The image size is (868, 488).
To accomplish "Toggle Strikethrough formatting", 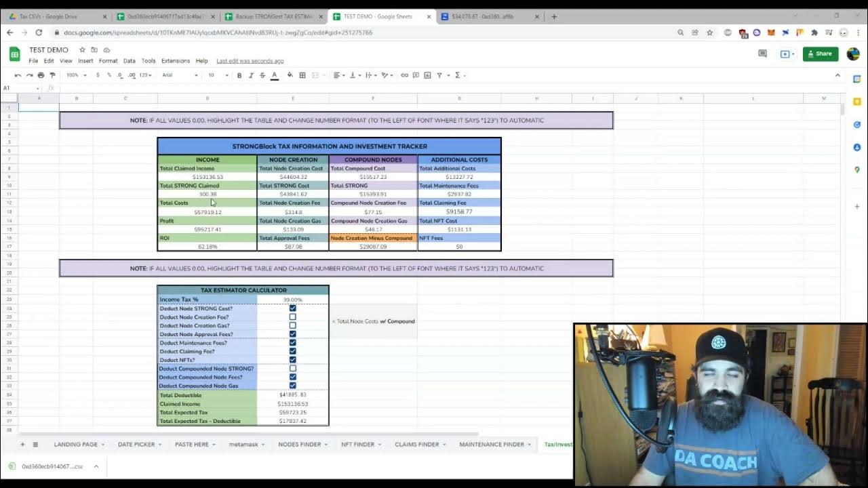I will 262,75.
